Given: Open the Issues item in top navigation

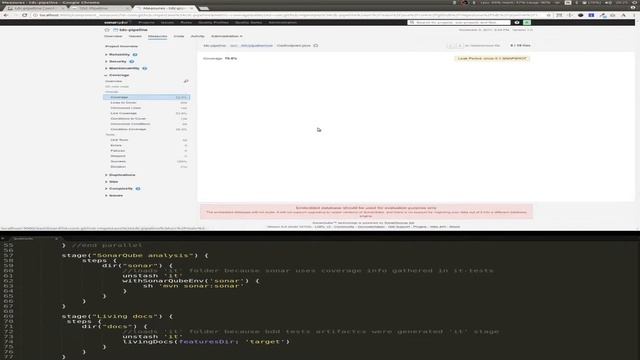Looking at the screenshot, I should click(167, 22).
